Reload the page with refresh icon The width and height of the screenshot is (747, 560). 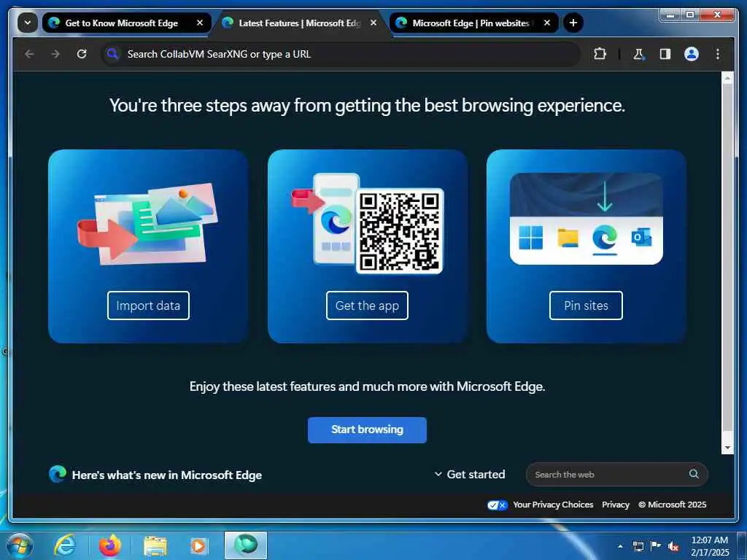coord(82,54)
